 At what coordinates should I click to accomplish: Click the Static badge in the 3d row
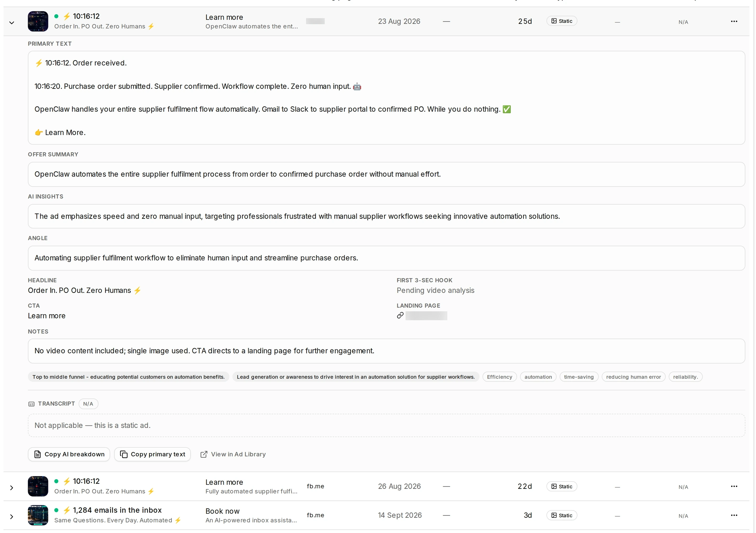[x=562, y=516]
